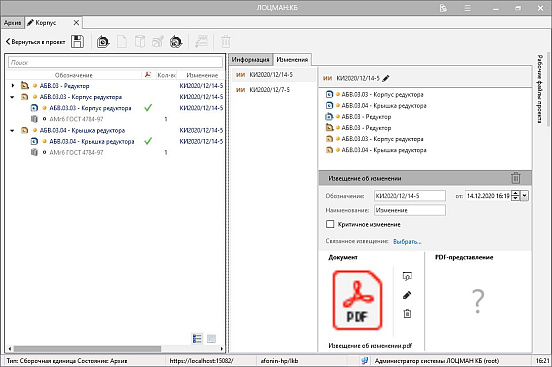Go back via Вернуться в проект
This screenshot has width=552, height=367.
click(36, 42)
